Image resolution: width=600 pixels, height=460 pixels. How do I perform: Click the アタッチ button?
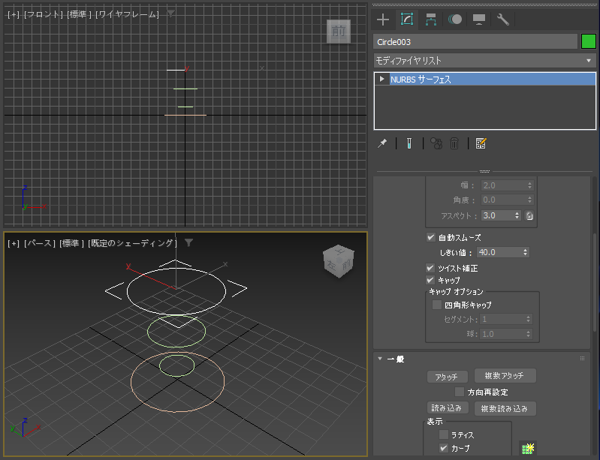pos(447,377)
